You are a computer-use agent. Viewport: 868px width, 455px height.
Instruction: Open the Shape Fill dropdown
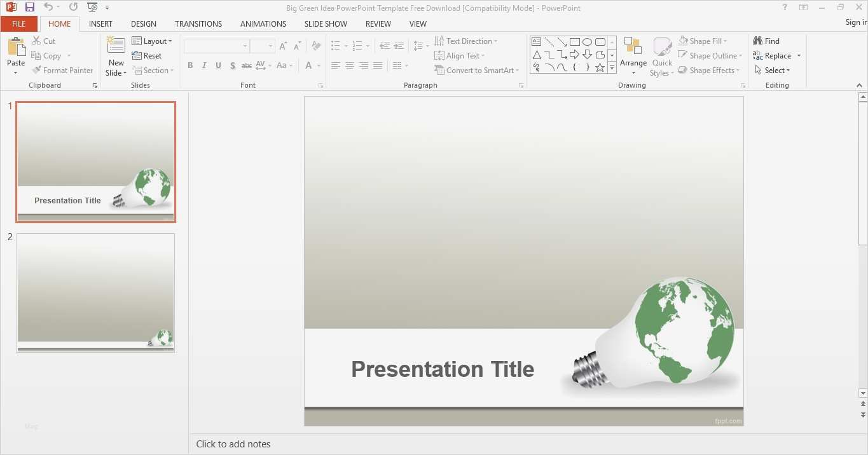pos(706,41)
